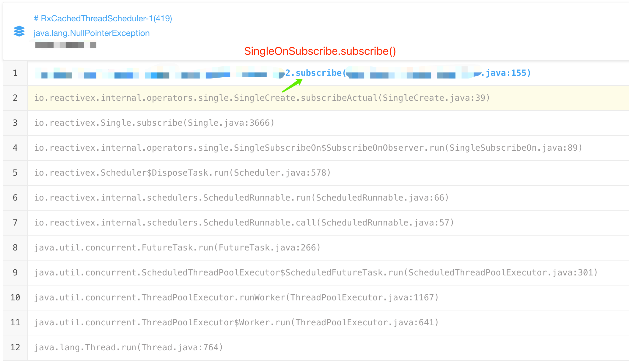Click line number 8 in gutter

15,248
